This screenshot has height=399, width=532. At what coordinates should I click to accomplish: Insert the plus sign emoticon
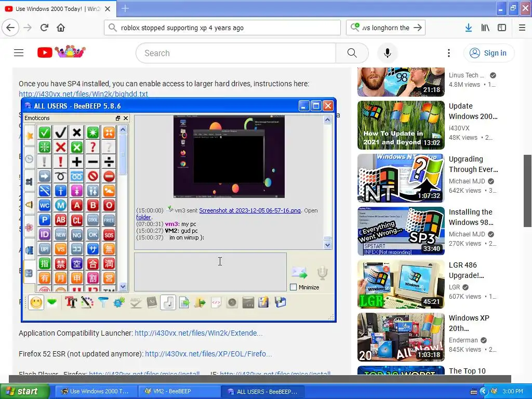[77, 162]
